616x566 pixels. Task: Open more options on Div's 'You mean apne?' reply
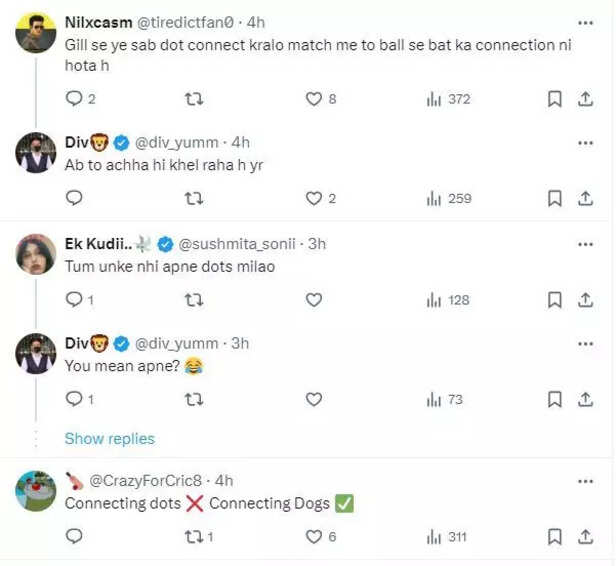tap(585, 343)
